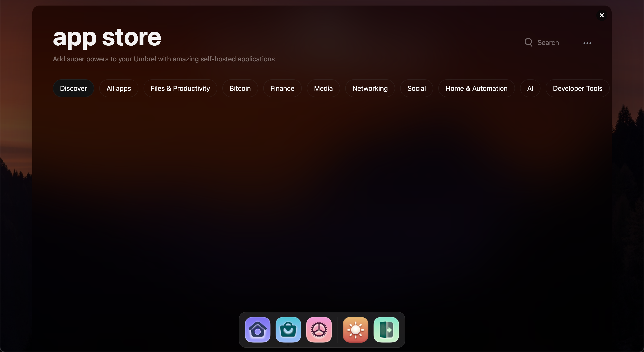Click the Search field to type a query
Viewport: 644px width, 352px height.
click(549, 42)
